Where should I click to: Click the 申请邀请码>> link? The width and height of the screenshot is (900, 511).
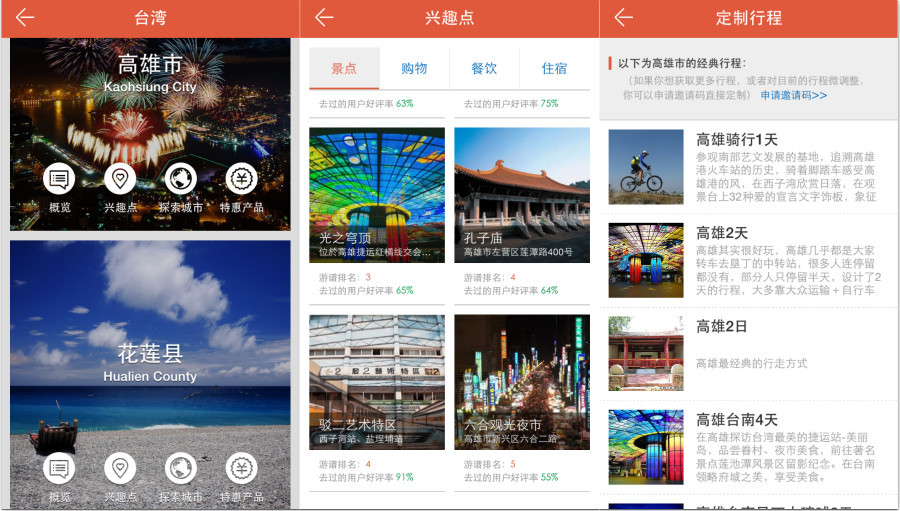(x=794, y=95)
